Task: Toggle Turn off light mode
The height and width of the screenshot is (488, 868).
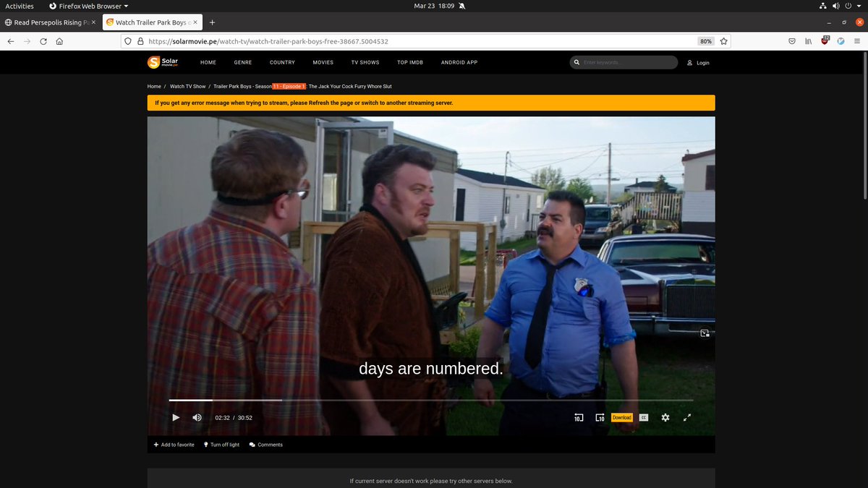Action: [221, 445]
